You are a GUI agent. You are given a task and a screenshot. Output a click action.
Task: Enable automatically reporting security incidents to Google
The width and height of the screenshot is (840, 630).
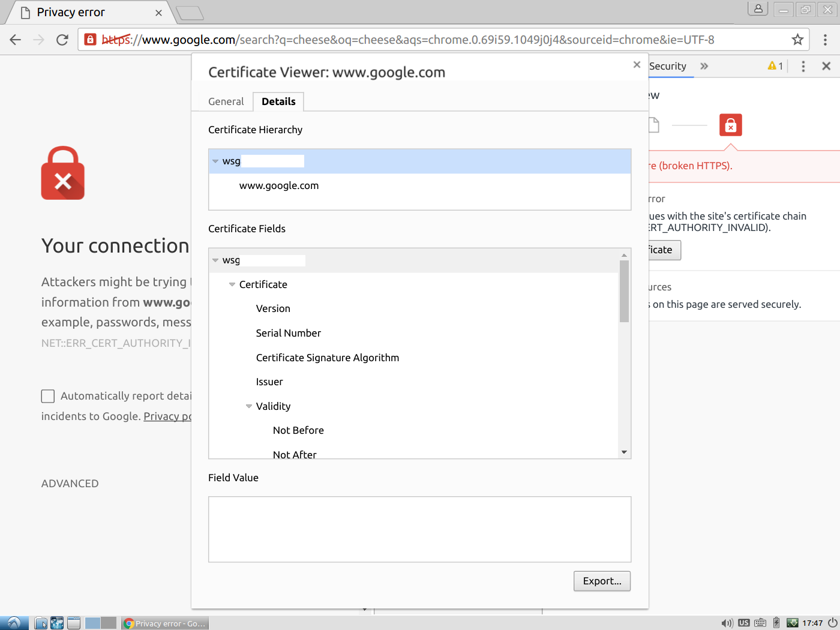47,396
